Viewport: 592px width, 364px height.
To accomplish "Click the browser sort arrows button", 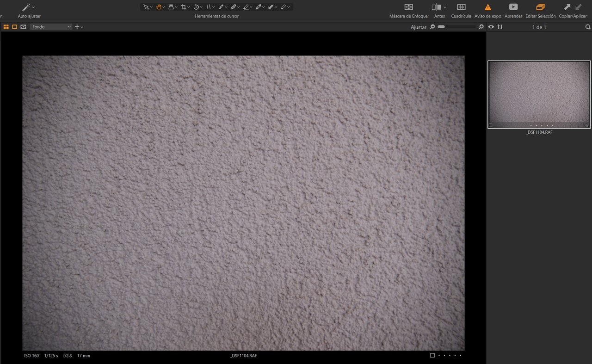I will (x=500, y=27).
